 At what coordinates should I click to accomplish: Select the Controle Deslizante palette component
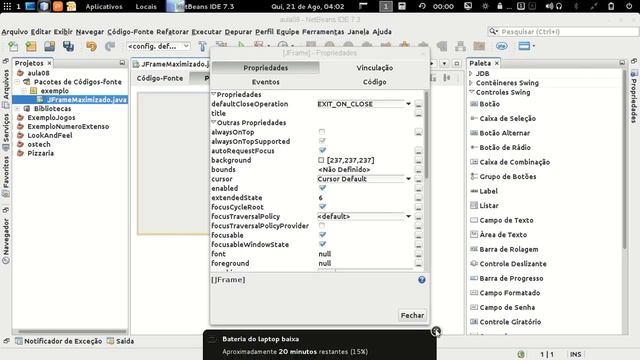(509, 264)
